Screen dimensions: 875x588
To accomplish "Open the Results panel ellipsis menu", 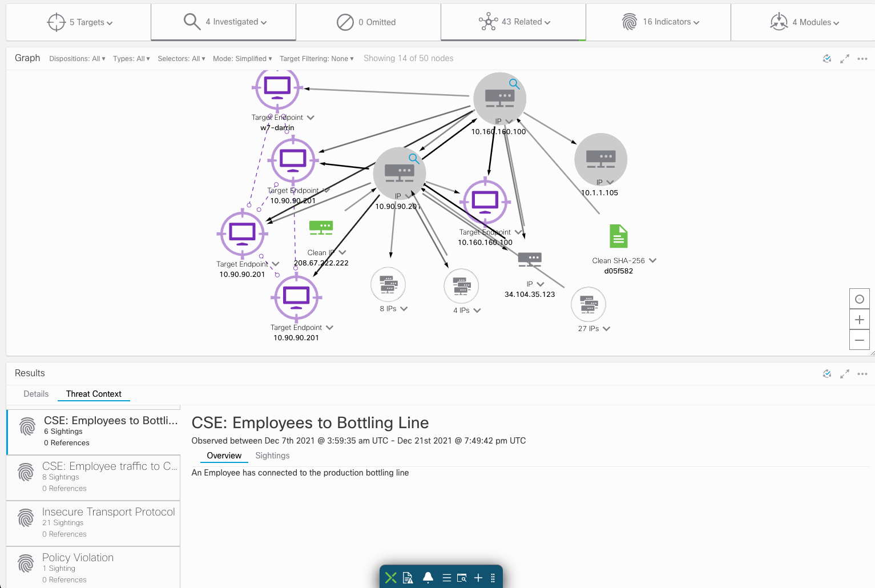I will (x=862, y=374).
